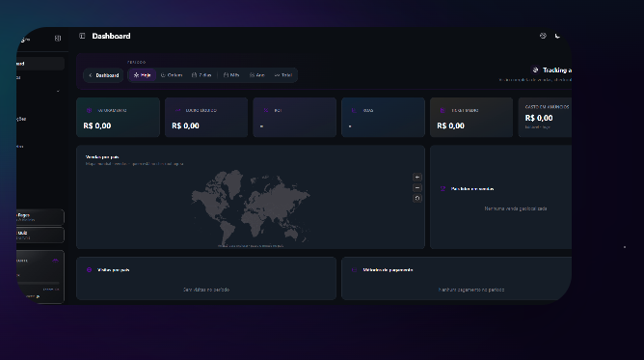Click the world map of sales

point(251,208)
